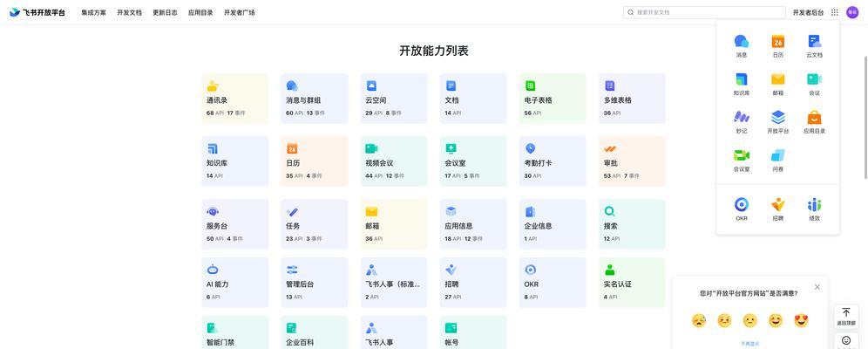Open the 搜索 capability card
Screen dimensions: 868x349
click(x=632, y=224)
